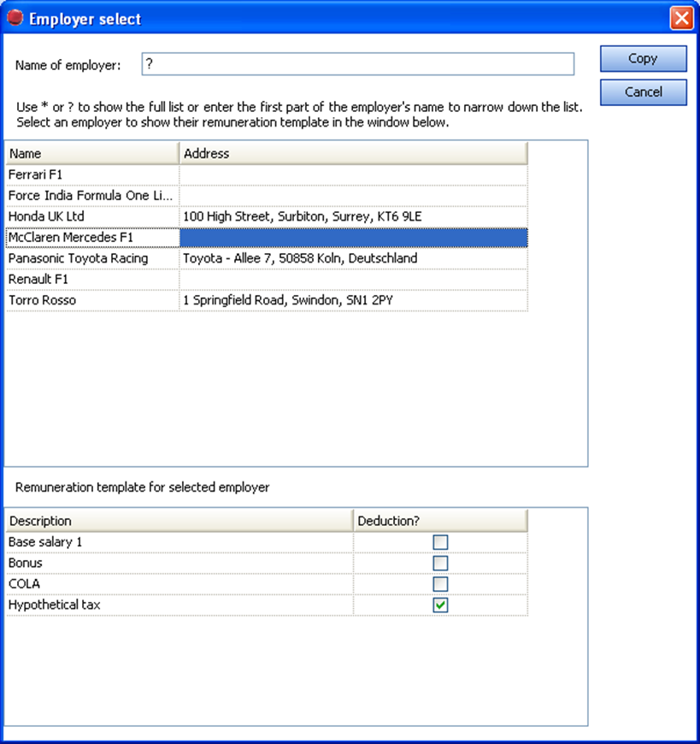
Task: Toggle the Bonus deduction checkbox
Action: [440, 564]
